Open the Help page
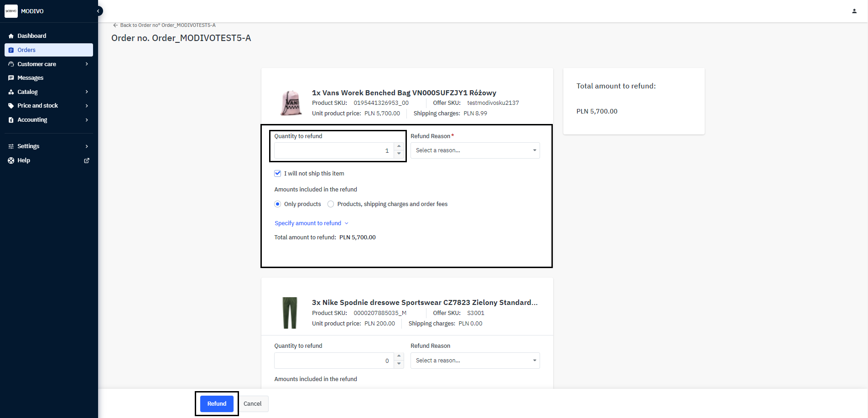Screen dimensions: 868x418 (23, 160)
